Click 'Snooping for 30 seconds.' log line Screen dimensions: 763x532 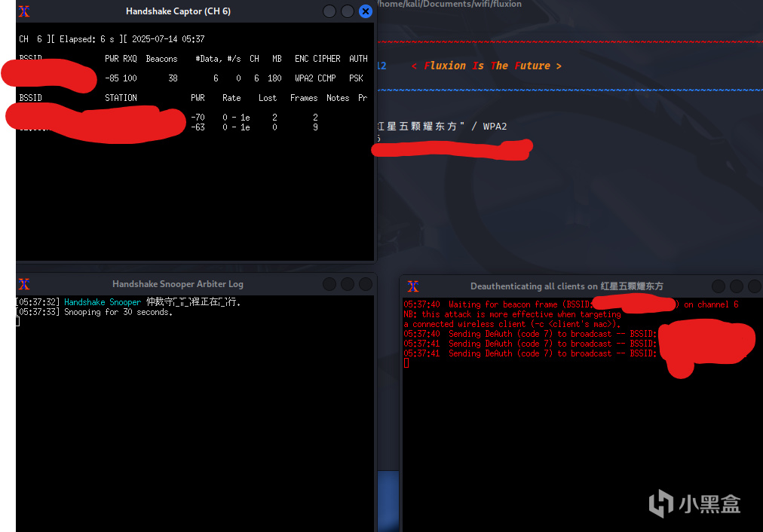pyautogui.click(x=118, y=312)
